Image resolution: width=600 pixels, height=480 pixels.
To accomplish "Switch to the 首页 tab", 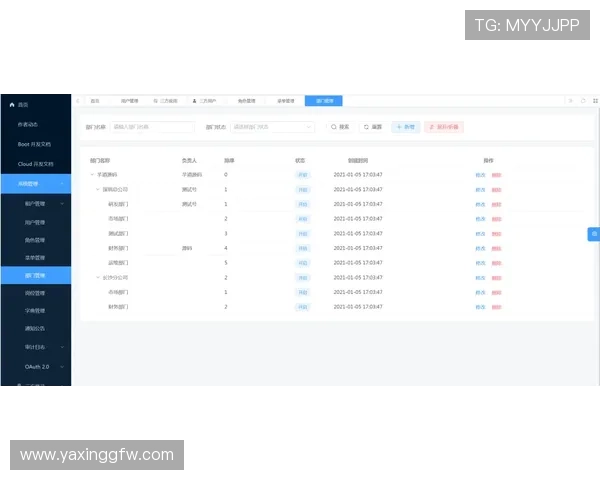I will pyautogui.click(x=94, y=101).
